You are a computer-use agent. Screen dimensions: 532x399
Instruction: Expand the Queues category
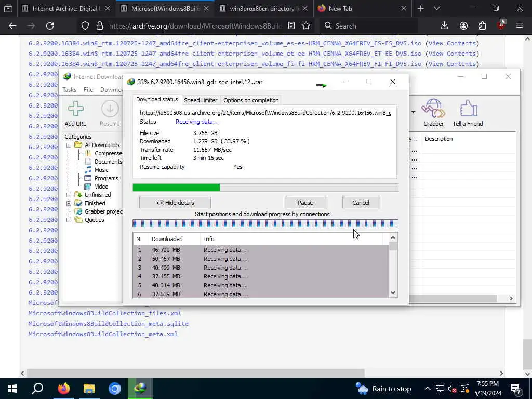[69, 220]
